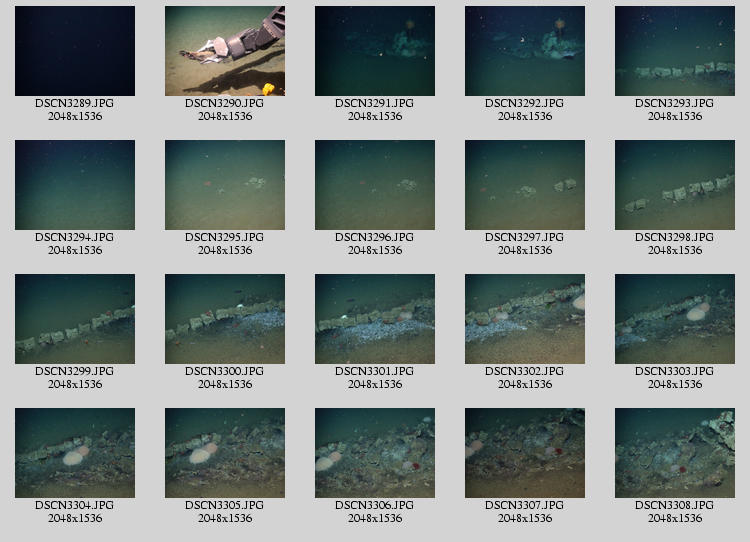Viewport: 750px width, 542px height.
Task: Open the DSCN3295.JPG seafloor thumbnail
Action: pyautogui.click(x=225, y=185)
